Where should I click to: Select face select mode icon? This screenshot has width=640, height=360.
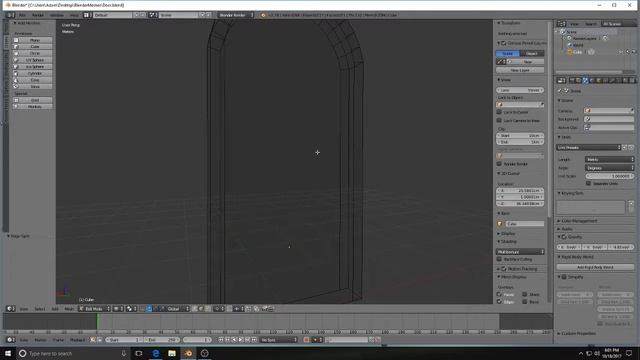click(207, 309)
